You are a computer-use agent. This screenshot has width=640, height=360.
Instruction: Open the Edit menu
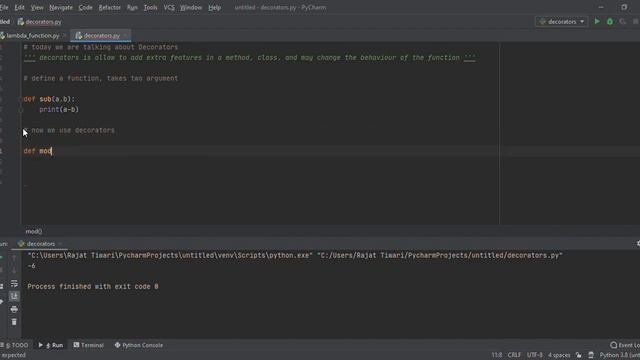coord(19,7)
